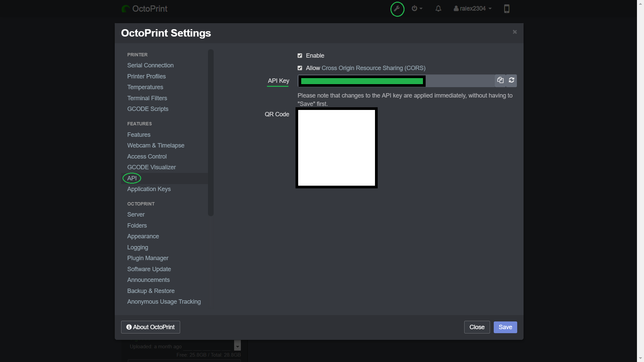Screen dimensions: 644x362
Task: Close settings dialog with X icon
Action: pos(515,32)
